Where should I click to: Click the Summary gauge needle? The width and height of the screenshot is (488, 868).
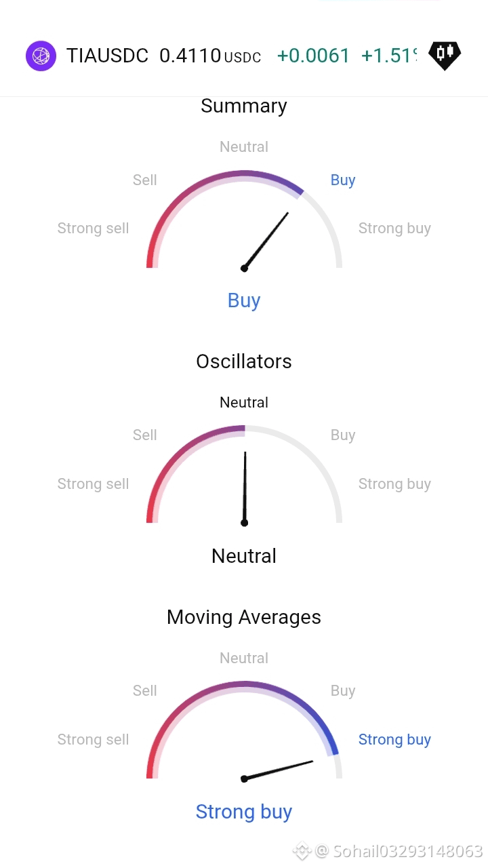[x=266, y=241]
